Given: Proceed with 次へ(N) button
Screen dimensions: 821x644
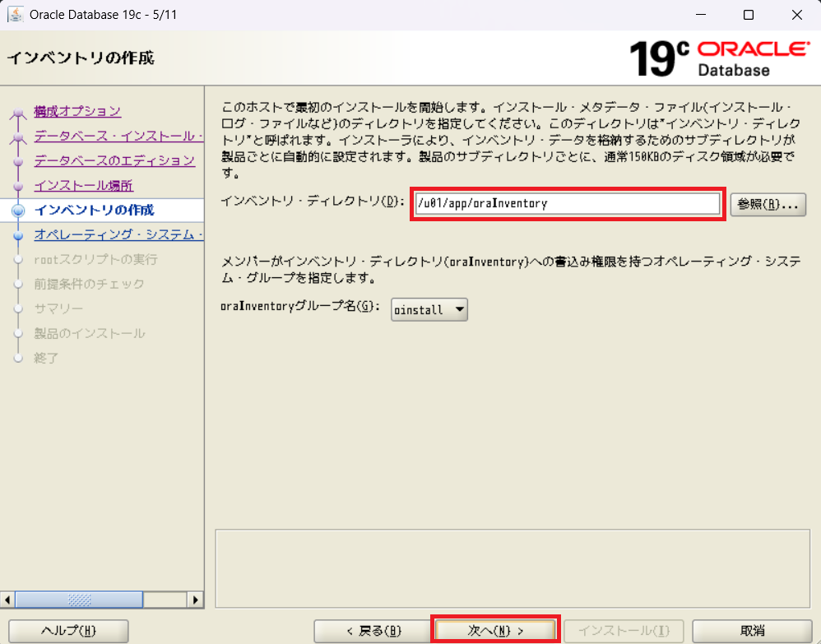Looking at the screenshot, I should (x=496, y=631).
